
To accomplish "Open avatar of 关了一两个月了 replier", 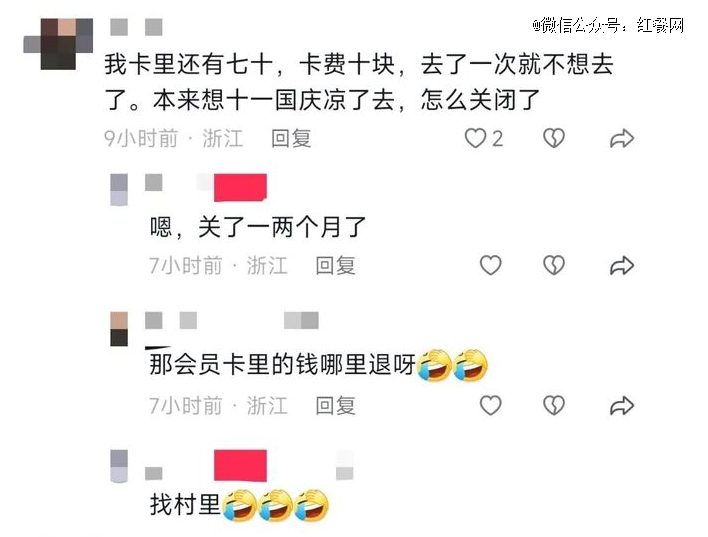I will 119,190.
